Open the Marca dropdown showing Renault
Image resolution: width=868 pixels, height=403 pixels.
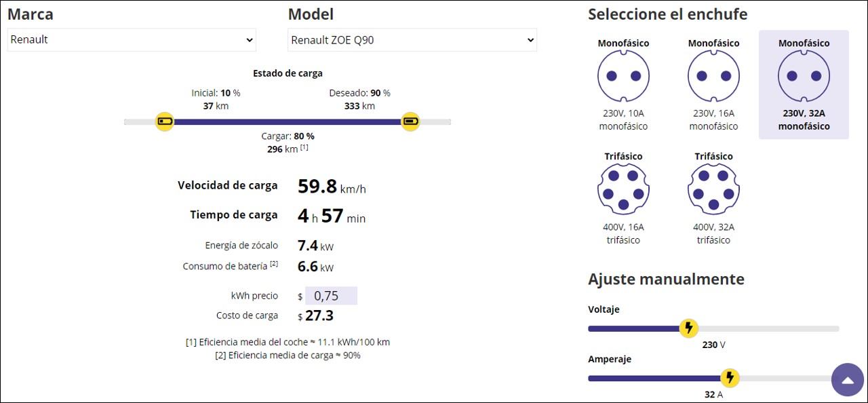click(x=132, y=40)
